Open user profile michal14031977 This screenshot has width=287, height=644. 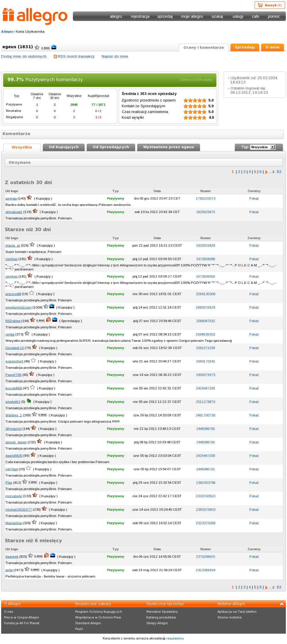[19, 510]
